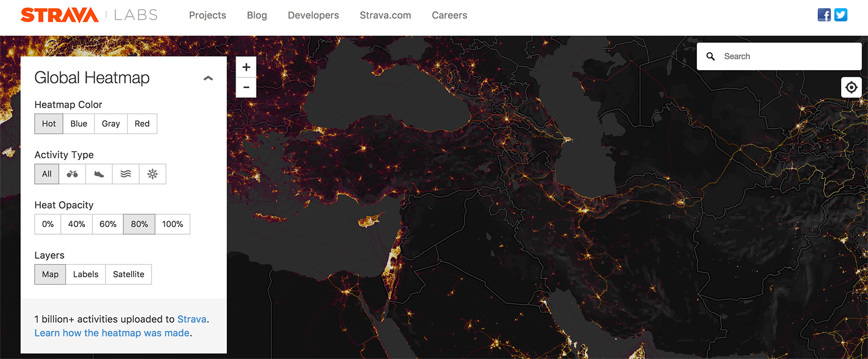Zoom in the map with plus button
This screenshot has height=359, width=868.
pyautogui.click(x=246, y=67)
